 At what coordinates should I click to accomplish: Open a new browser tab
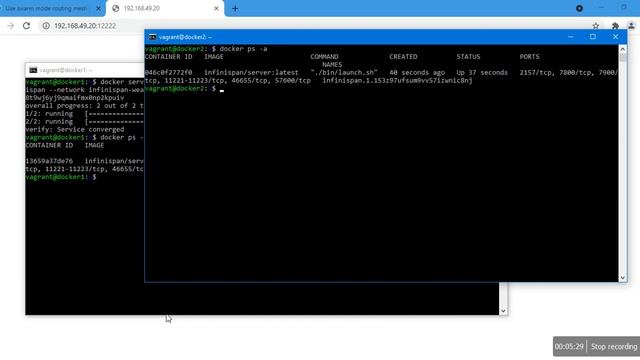point(235,8)
